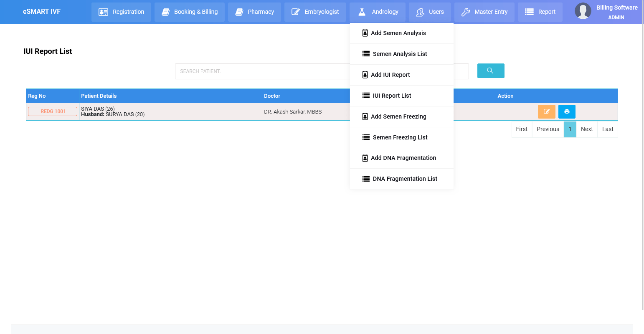Open the Pharmacy dropdown menu
Viewport: 644px width, 334px height.
(254, 12)
